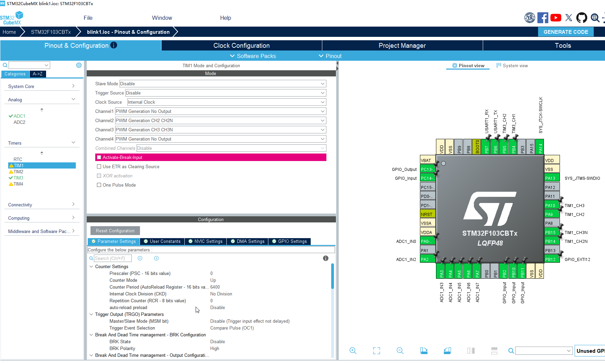Open the Channel2 dropdown
The width and height of the screenshot is (605, 364).
(221, 120)
